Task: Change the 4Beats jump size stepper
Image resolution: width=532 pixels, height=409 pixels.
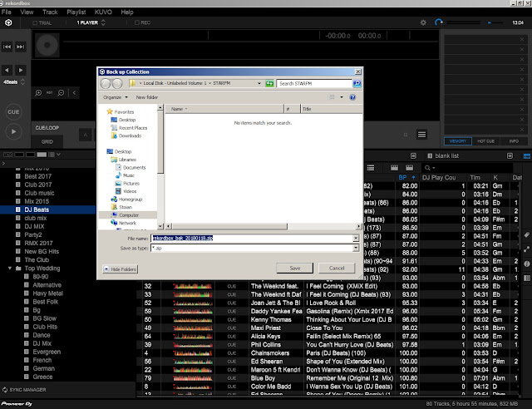Action: (22, 82)
